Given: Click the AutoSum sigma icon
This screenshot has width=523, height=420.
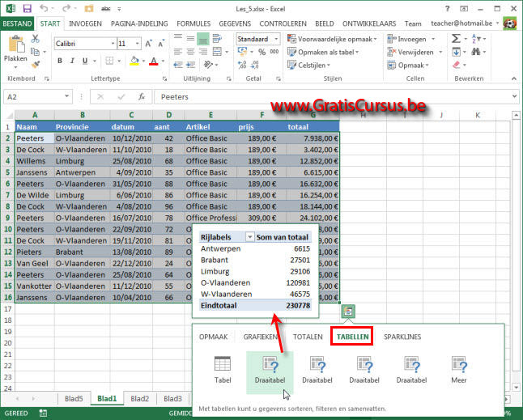Looking at the screenshot, I should (456, 39).
